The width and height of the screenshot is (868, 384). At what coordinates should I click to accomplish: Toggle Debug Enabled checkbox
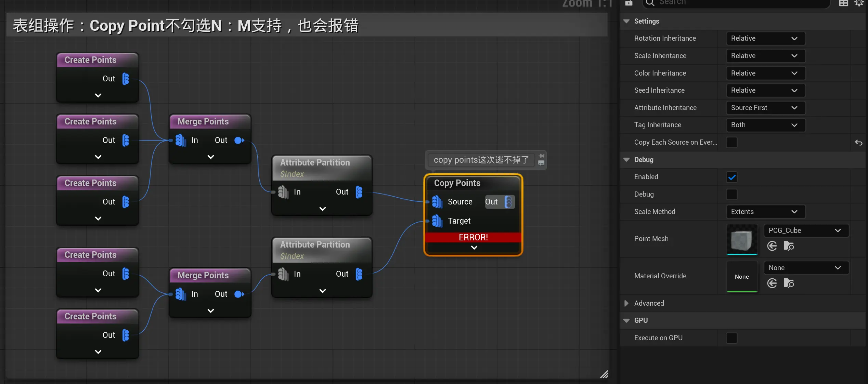(731, 177)
